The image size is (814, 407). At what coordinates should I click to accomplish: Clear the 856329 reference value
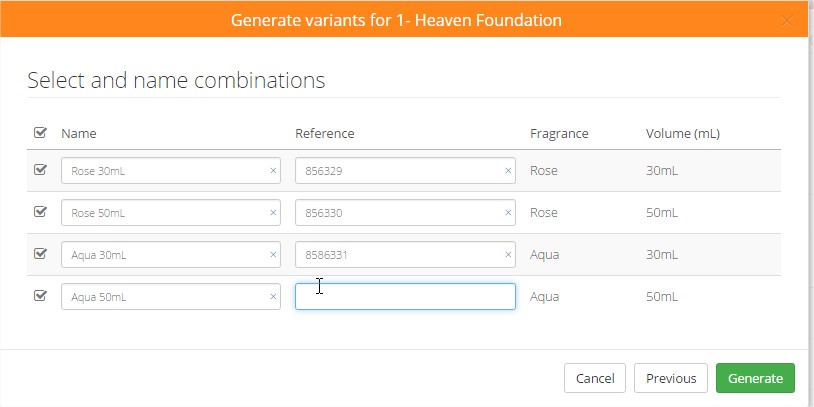[508, 171]
